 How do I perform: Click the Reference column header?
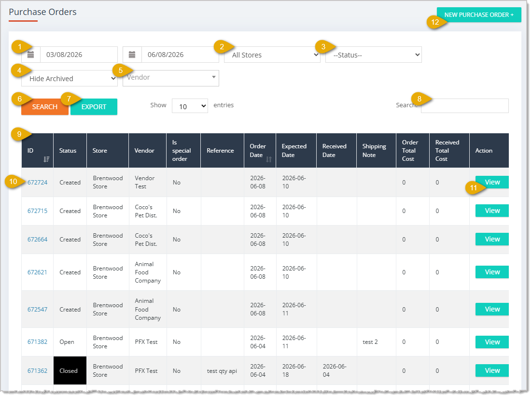222,150
